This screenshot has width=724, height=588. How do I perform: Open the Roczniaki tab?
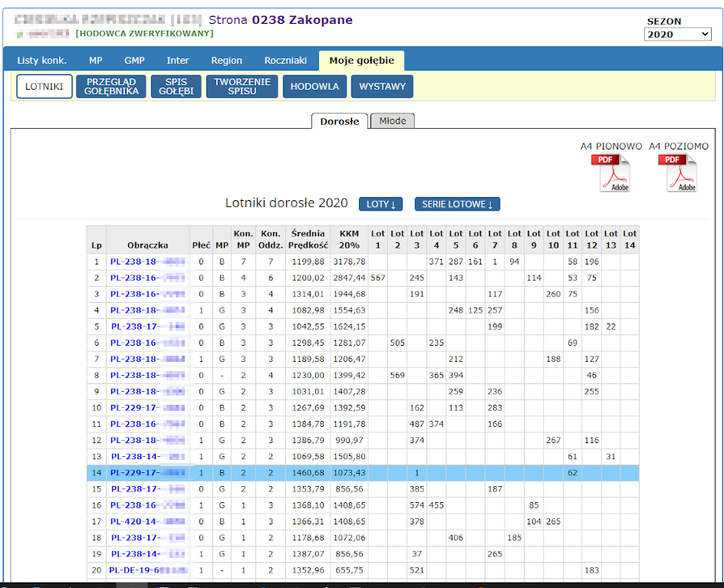coord(285,61)
